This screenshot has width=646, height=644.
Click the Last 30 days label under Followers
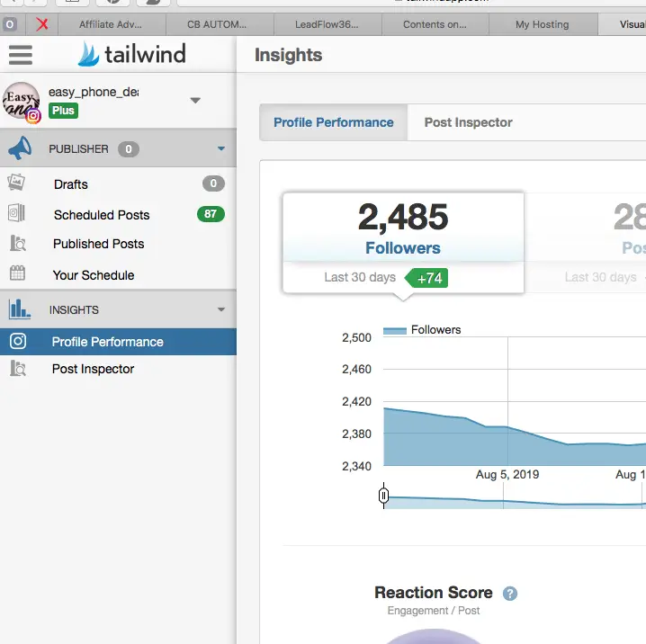pyautogui.click(x=360, y=277)
